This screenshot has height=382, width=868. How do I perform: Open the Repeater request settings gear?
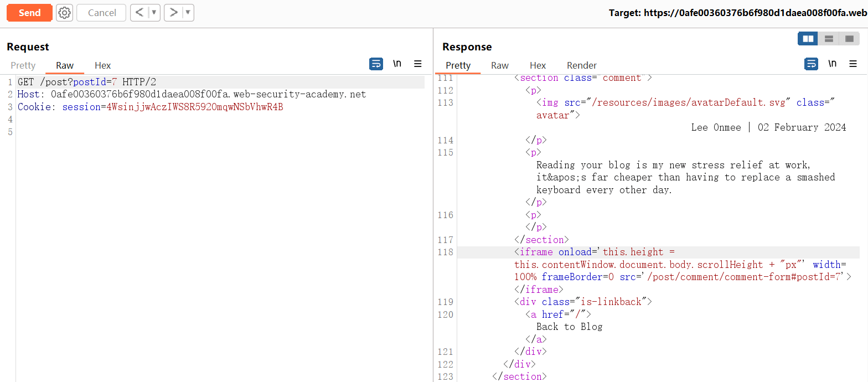point(65,13)
